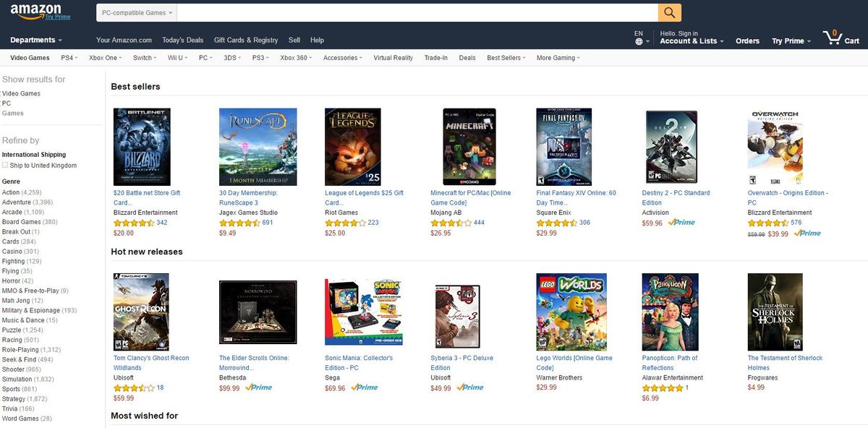868x428 pixels.
Task: Open the Departments dropdown menu
Action: click(36, 40)
